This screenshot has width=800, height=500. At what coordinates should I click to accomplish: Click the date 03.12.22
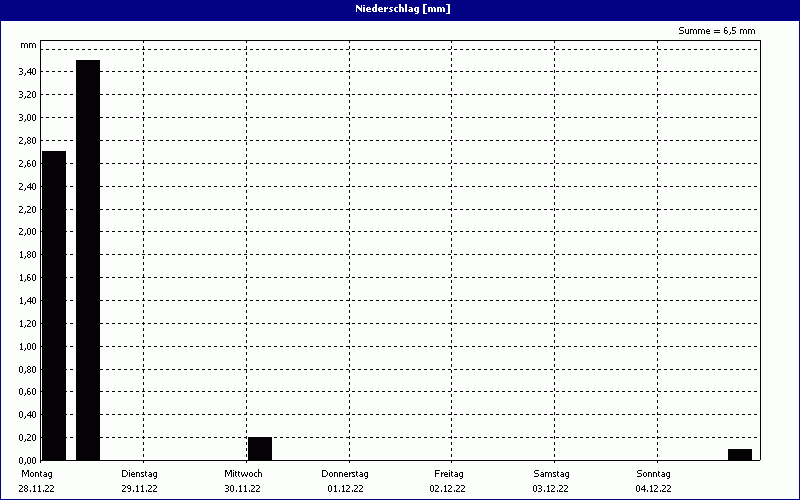[x=551, y=488]
